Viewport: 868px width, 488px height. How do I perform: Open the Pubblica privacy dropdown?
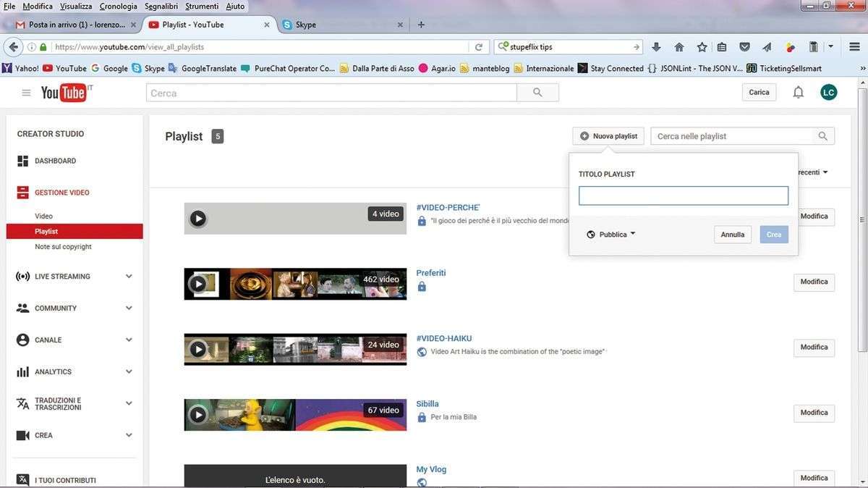pos(612,235)
